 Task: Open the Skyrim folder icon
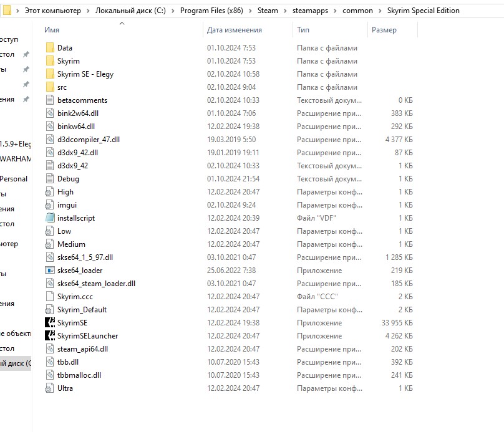point(50,61)
